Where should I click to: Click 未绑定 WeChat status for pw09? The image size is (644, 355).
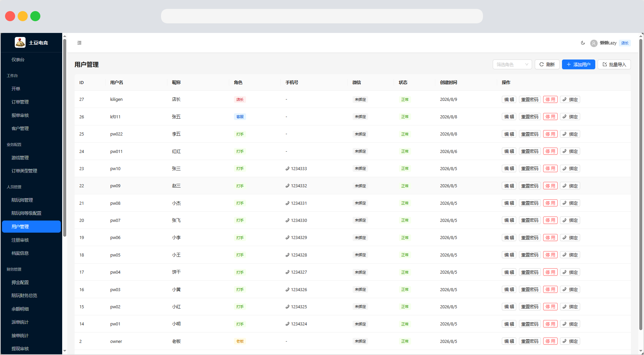coord(360,186)
